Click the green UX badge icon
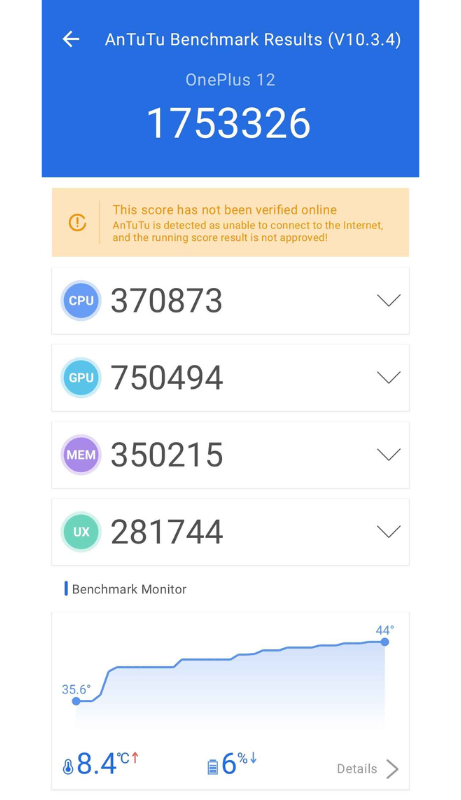461x800 pixels. (x=81, y=532)
